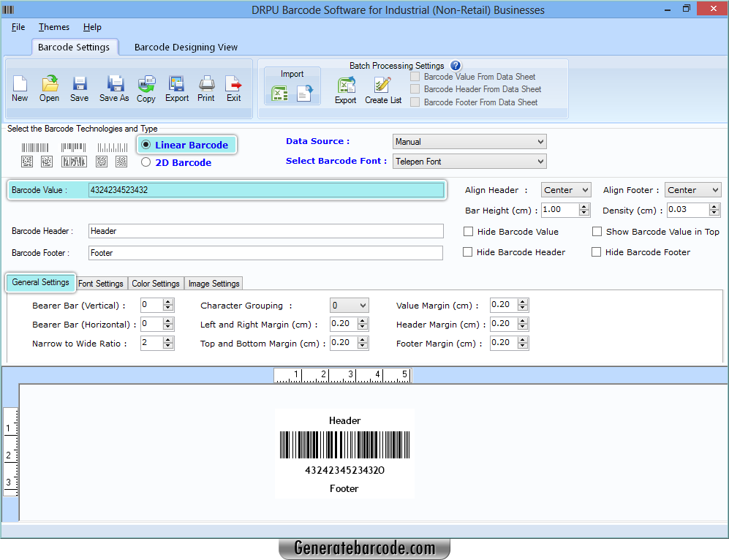Switch to Barcode Designing View tab
This screenshot has height=560, width=729.
[x=186, y=47]
